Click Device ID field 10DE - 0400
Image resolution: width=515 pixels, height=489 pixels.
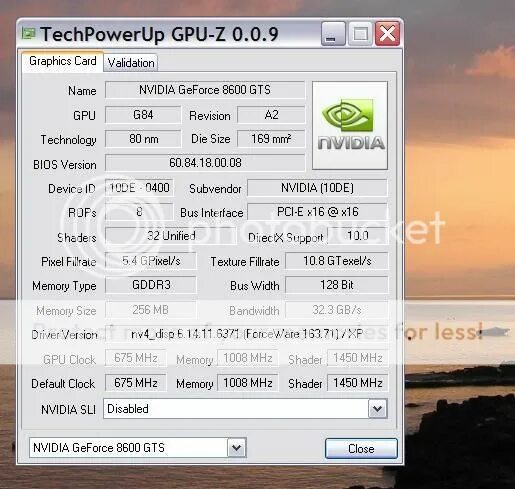tap(139, 188)
